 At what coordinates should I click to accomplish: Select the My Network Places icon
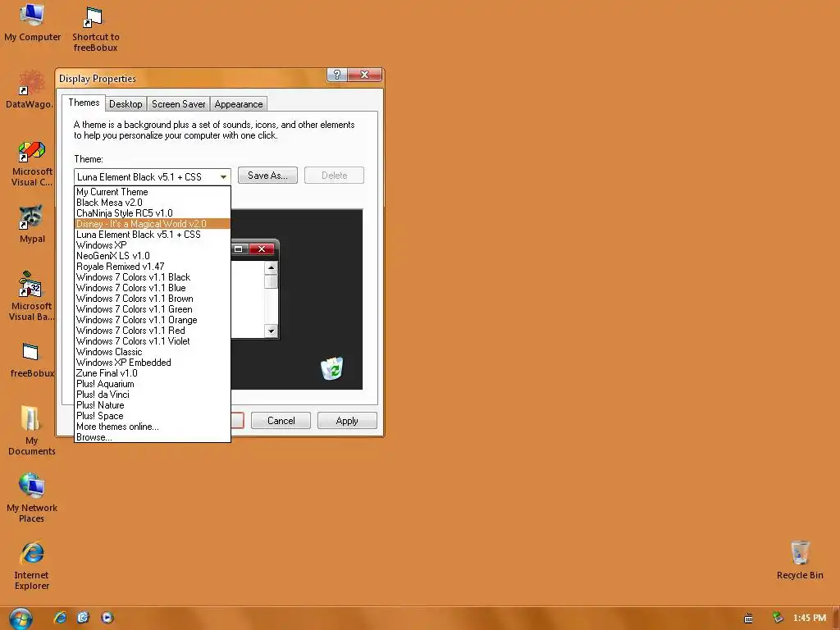[32, 498]
